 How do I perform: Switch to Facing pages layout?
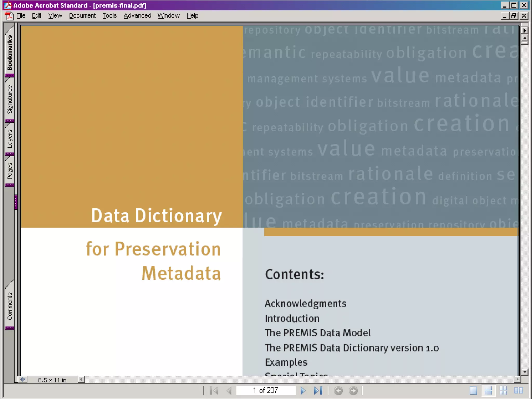[x=518, y=390]
